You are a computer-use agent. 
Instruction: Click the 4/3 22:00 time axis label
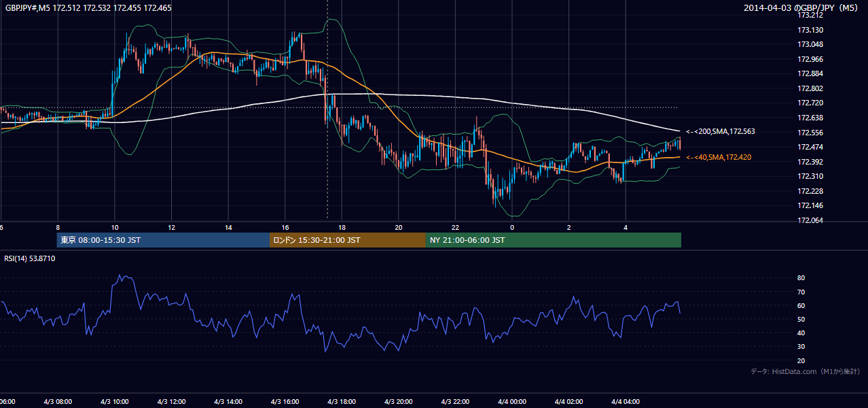(x=456, y=401)
